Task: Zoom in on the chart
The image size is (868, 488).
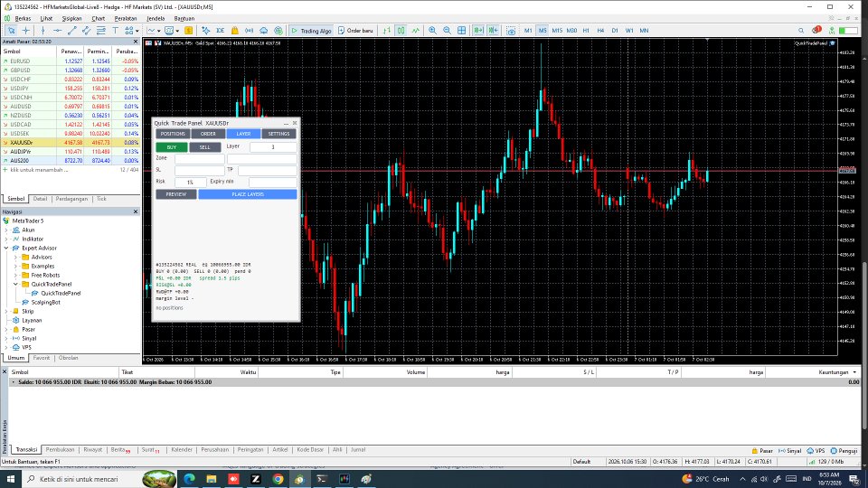Action: pyautogui.click(x=432, y=31)
